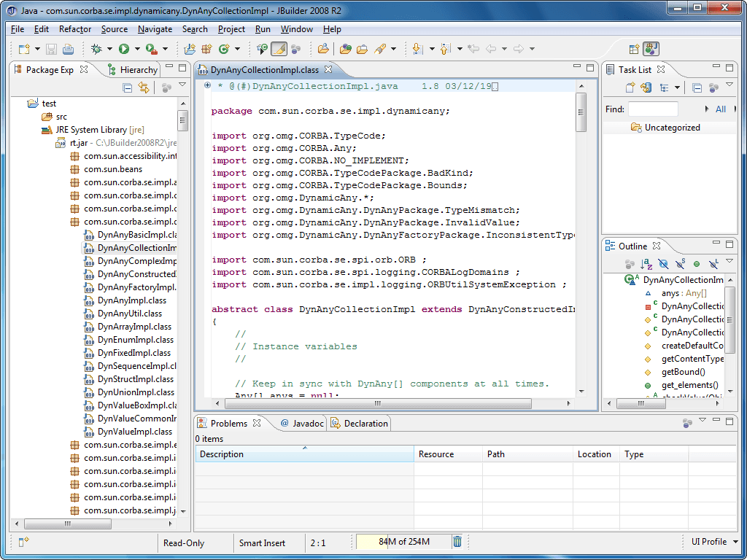Click the Previous Annotation arrow icon
The image size is (747, 560).
click(445, 49)
